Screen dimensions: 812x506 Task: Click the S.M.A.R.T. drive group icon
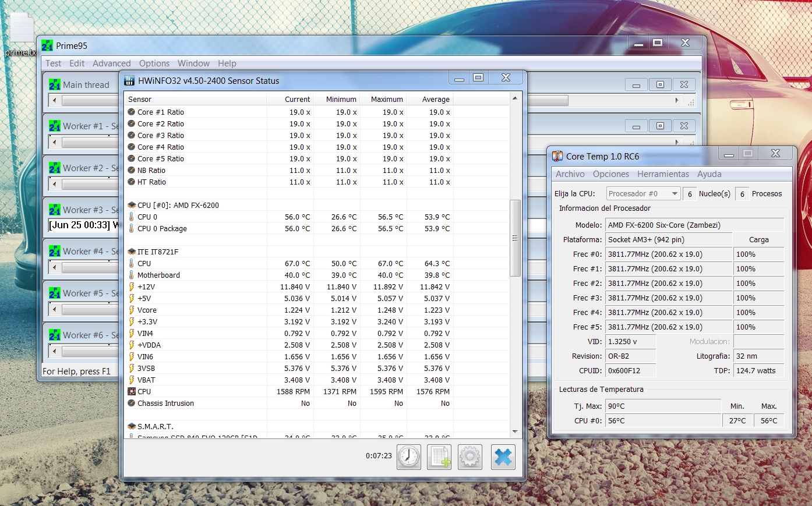tap(132, 426)
